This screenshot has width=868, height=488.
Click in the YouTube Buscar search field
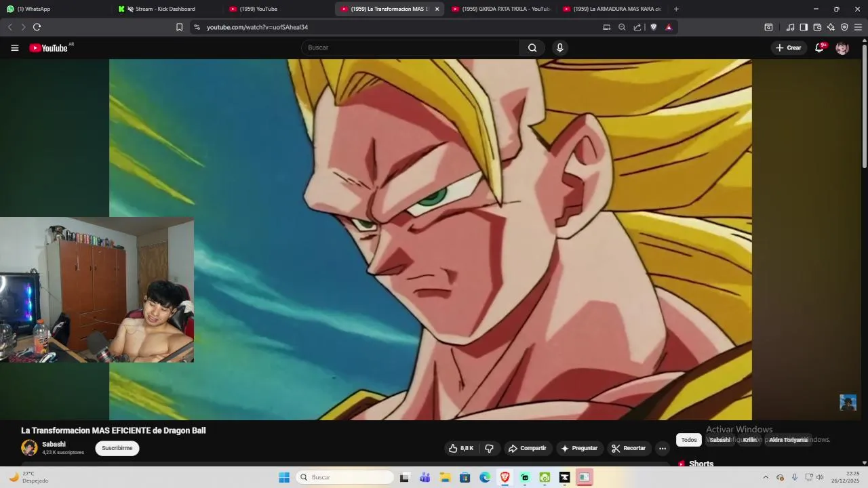(x=410, y=47)
